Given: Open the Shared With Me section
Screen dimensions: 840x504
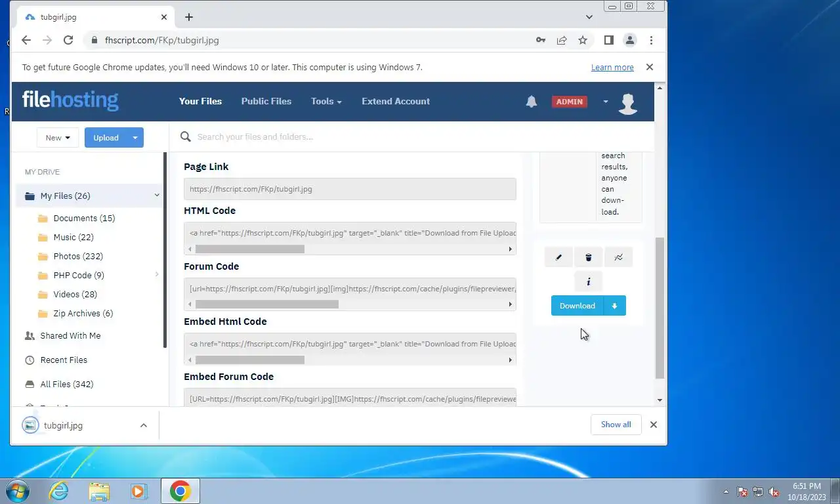Looking at the screenshot, I should pos(70,335).
